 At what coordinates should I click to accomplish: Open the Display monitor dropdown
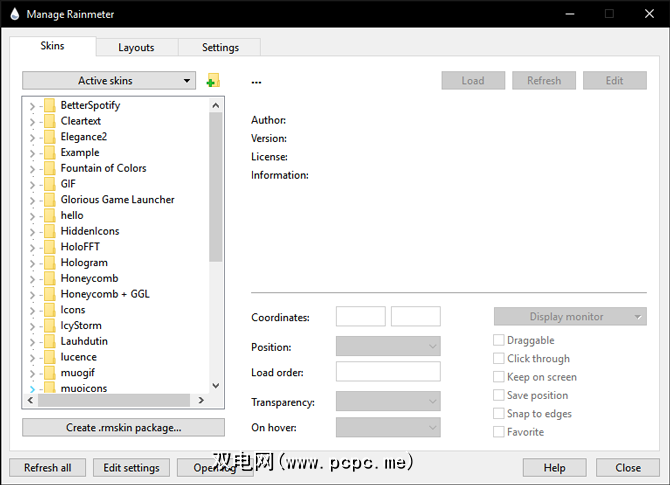pyautogui.click(x=570, y=317)
